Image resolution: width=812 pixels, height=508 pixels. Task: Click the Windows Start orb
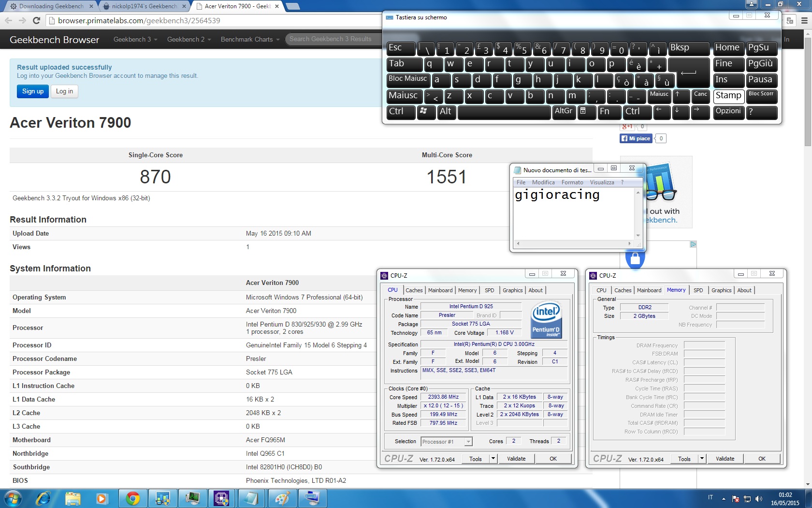tap(13, 498)
